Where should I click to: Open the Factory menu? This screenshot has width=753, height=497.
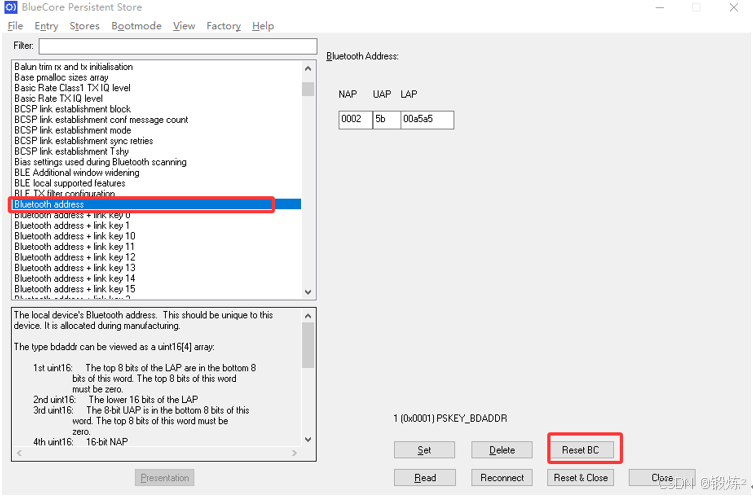(223, 26)
